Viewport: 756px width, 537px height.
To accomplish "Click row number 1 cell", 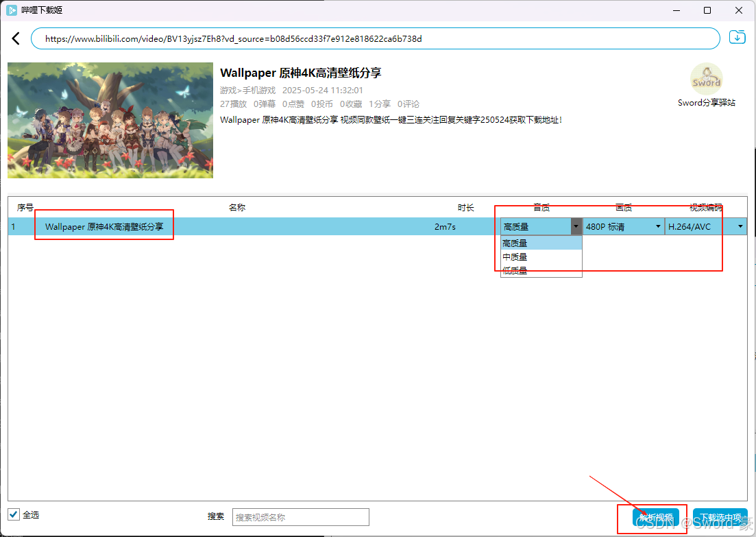I will [14, 226].
